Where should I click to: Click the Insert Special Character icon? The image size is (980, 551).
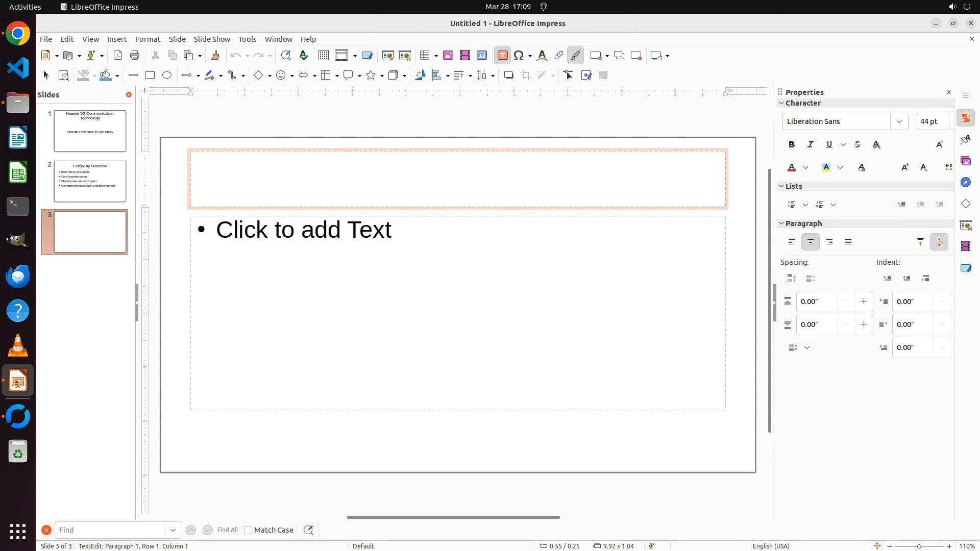(x=519, y=56)
